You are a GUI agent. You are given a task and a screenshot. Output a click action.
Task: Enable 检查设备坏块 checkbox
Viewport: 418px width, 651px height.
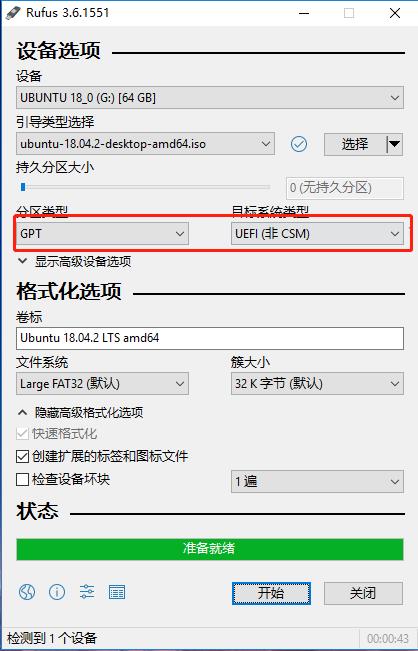click(22, 480)
